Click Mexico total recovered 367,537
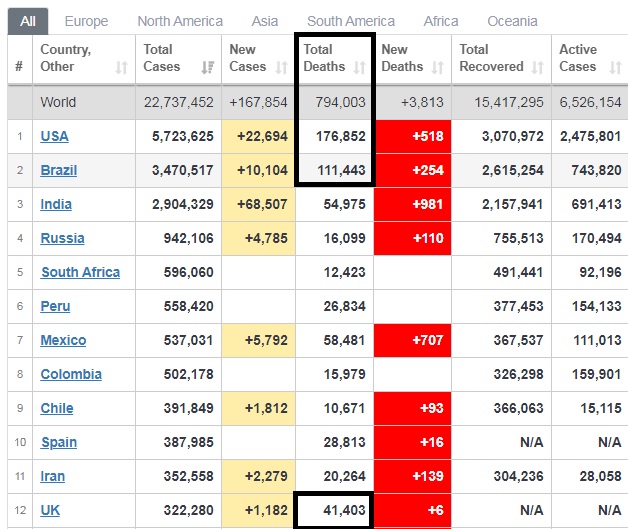Image resolution: width=628 pixels, height=529 pixels. [x=518, y=341]
